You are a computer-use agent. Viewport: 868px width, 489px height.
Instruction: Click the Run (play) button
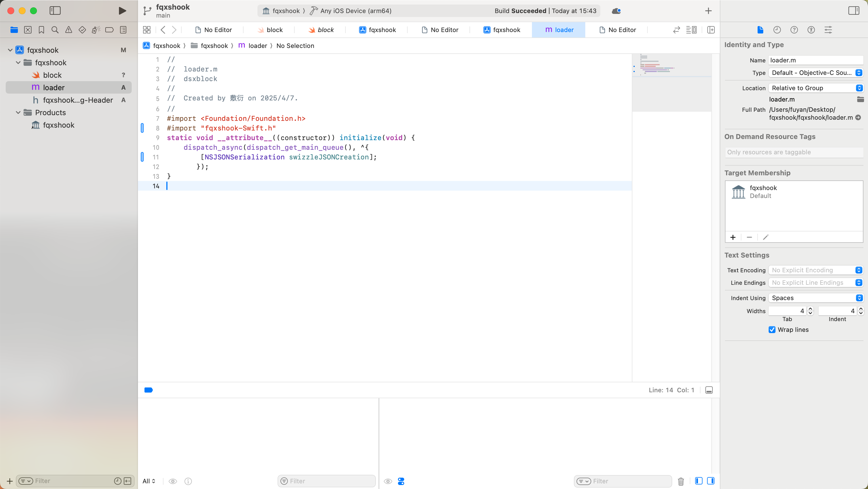122,11
